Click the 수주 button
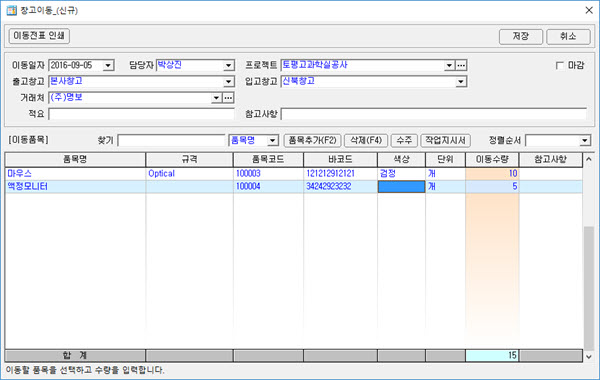 pos(404,140)
